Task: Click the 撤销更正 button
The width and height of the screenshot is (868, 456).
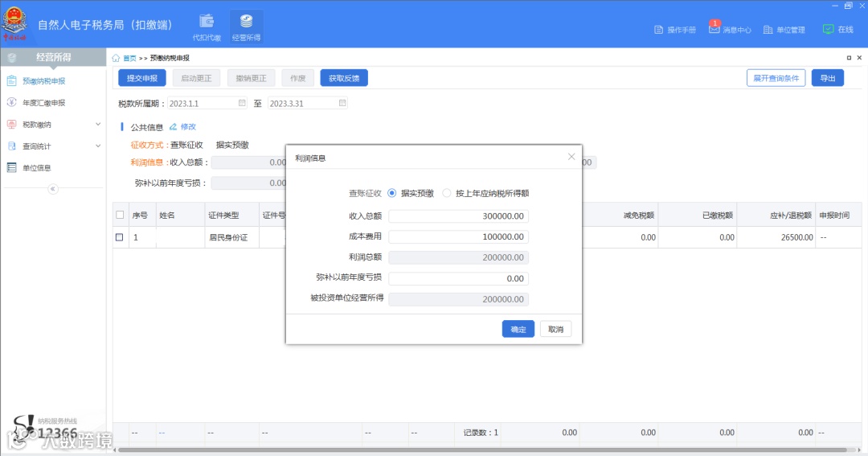Action: 252,78
